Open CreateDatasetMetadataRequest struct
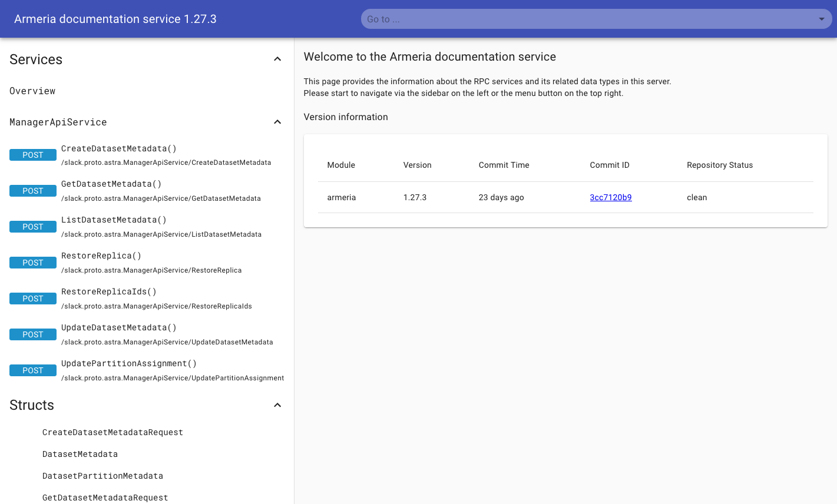 (113, 432)
